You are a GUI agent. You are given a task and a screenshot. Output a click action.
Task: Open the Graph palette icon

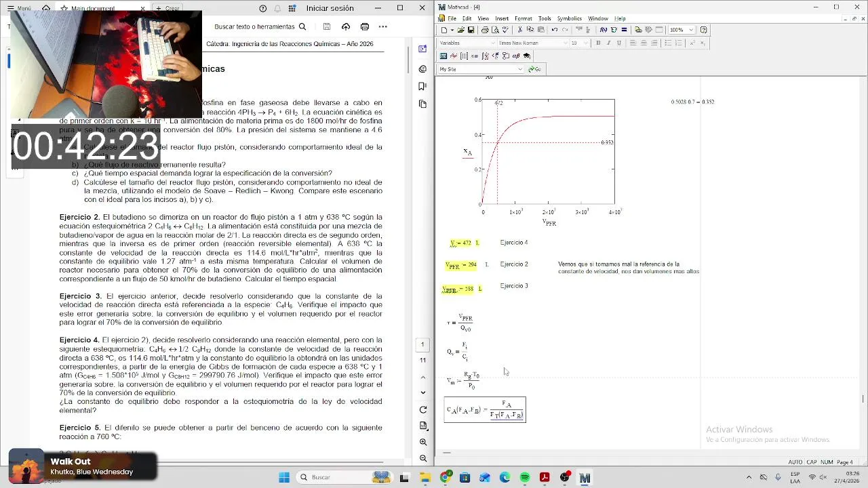coord(454,56)
